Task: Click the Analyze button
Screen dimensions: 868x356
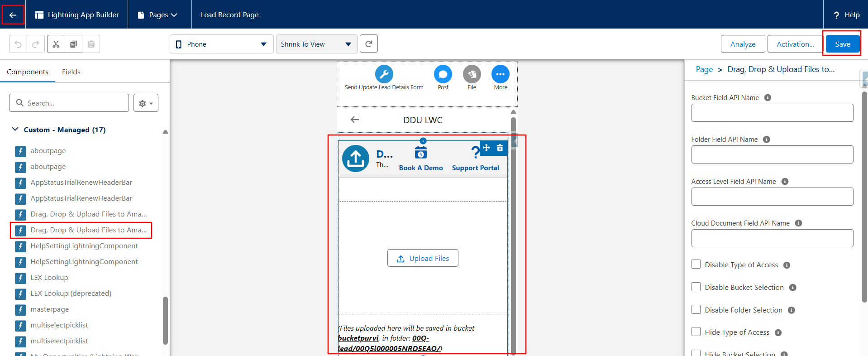Action: tap(743, 44)
